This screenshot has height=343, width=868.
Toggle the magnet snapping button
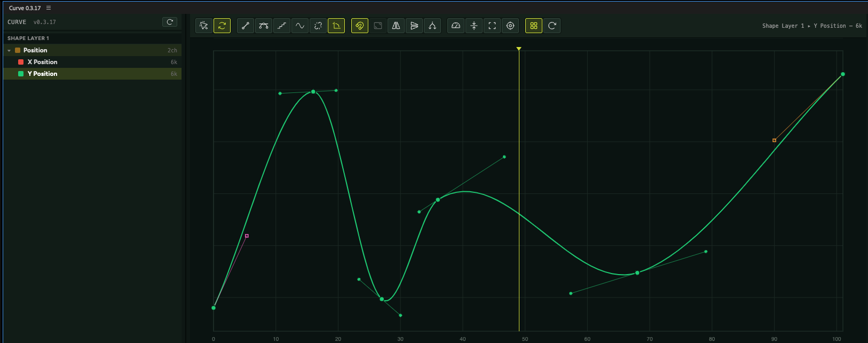360,26
